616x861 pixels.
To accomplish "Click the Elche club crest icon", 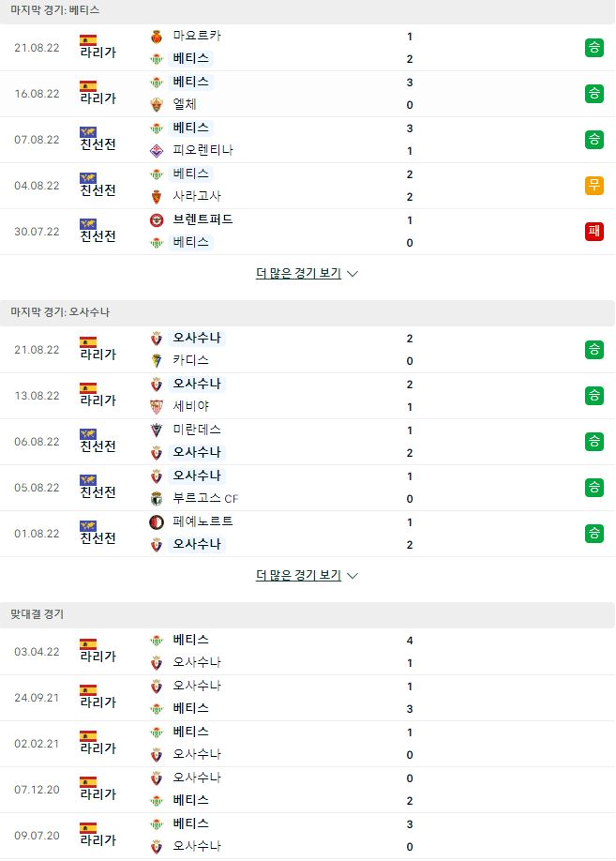I will (157, 105).
